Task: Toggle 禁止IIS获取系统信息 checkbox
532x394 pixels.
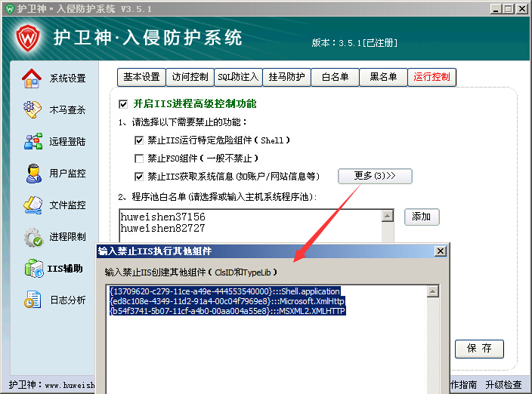Action: (138, 176)
